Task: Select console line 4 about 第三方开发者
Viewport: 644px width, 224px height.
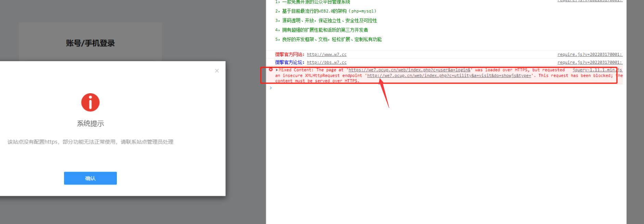Action: click(x=321, y=30)
